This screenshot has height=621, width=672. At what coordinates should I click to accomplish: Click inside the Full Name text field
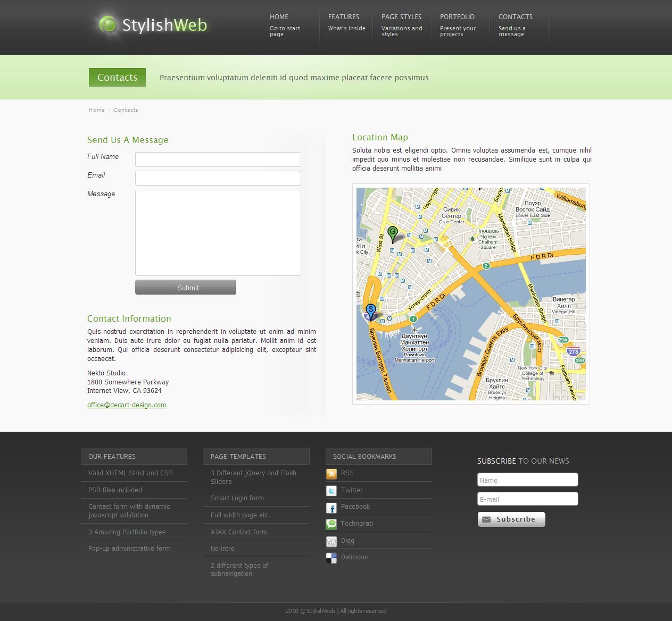pos(218,159)
